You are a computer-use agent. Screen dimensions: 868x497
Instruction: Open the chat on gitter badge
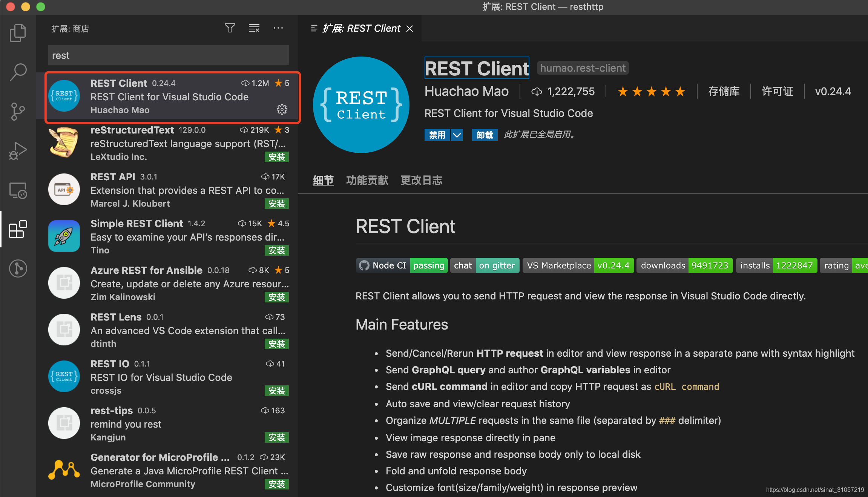point(485,265)
